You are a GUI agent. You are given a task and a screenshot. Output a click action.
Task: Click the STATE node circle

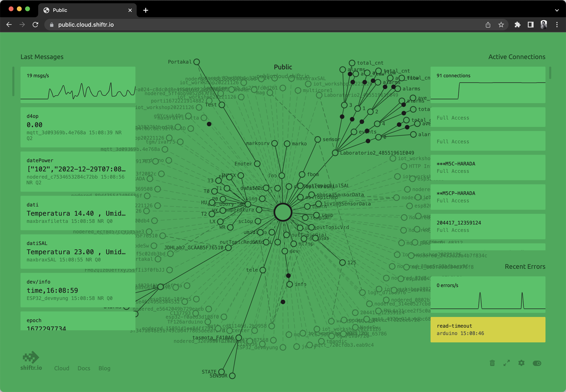click(x=221, y=372)
